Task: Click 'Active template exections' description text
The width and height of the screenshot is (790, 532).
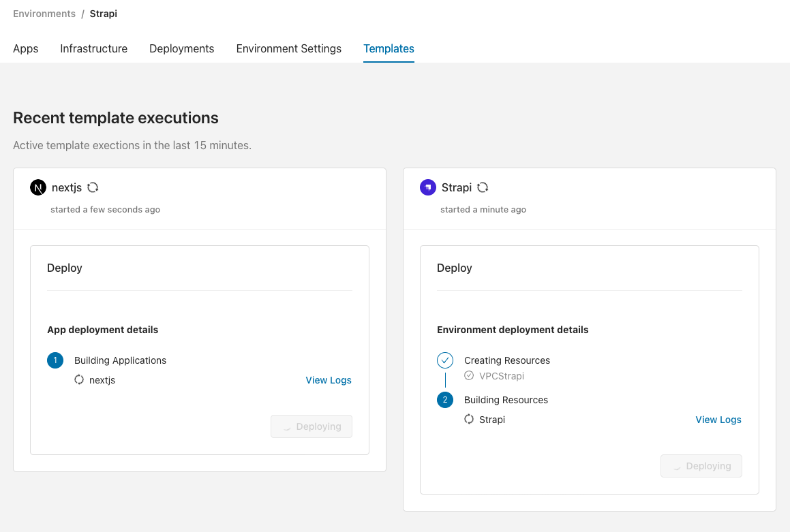Action: (132, 146)
